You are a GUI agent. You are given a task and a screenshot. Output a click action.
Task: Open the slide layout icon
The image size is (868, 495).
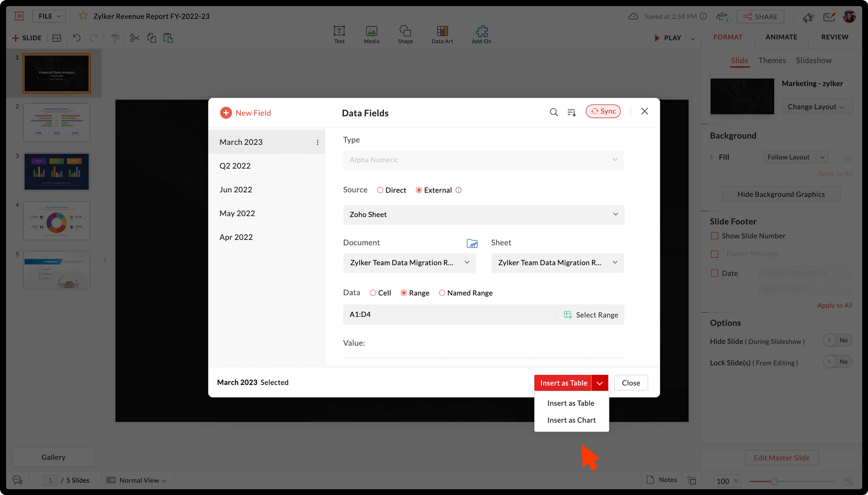click(56, 38)
